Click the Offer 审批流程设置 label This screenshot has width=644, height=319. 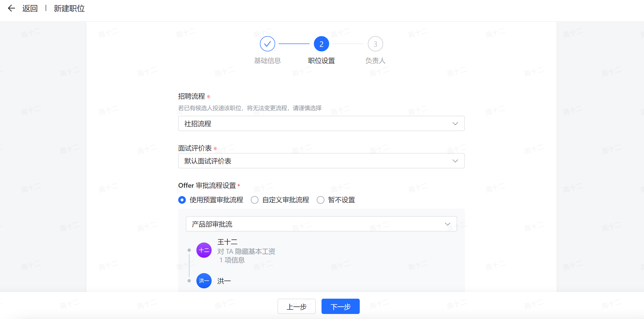point(207,186)
